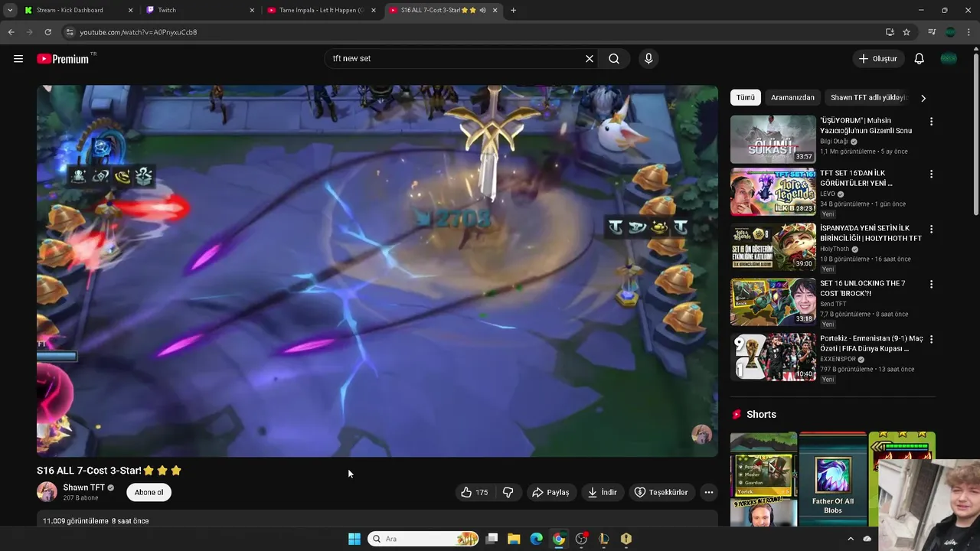Bookmark this page with the star
The image size is (980, 551).
pyautogui.click(x=906, y=32)
